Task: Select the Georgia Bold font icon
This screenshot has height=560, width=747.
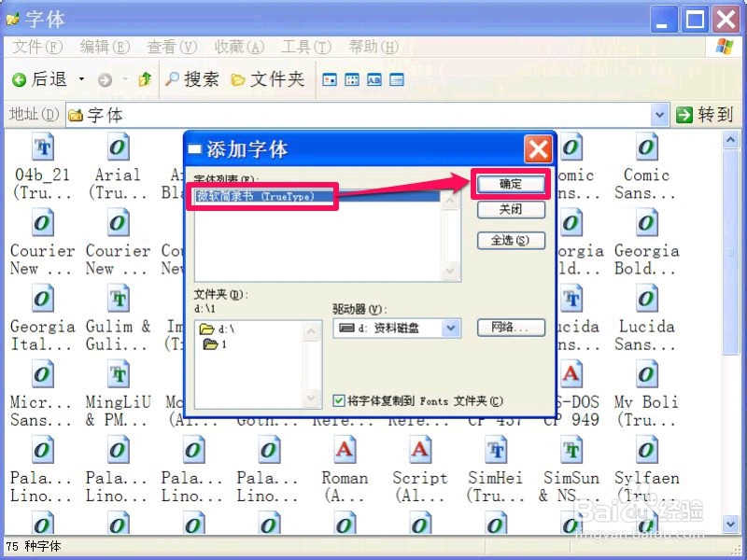Action: (x=646, y=223)
